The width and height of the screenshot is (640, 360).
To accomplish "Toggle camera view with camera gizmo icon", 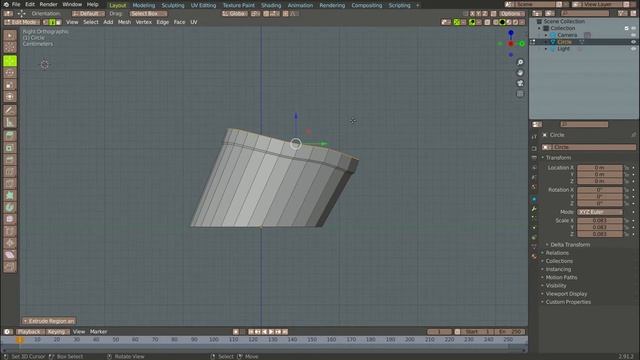I will tap(520, 83).
